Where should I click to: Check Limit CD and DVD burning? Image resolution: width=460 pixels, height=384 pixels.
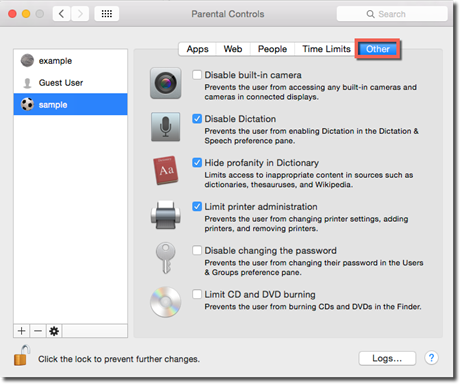tap(197, 294)
